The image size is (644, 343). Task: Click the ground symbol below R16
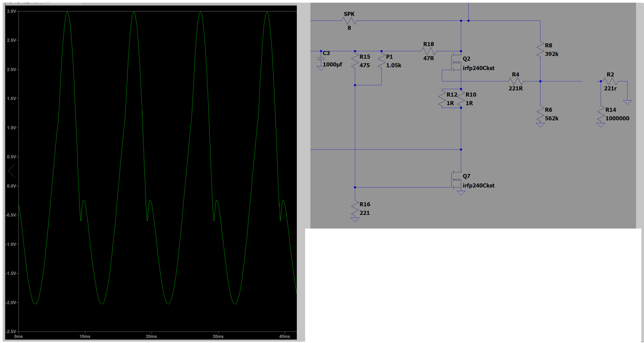click(x=355, y=220)
